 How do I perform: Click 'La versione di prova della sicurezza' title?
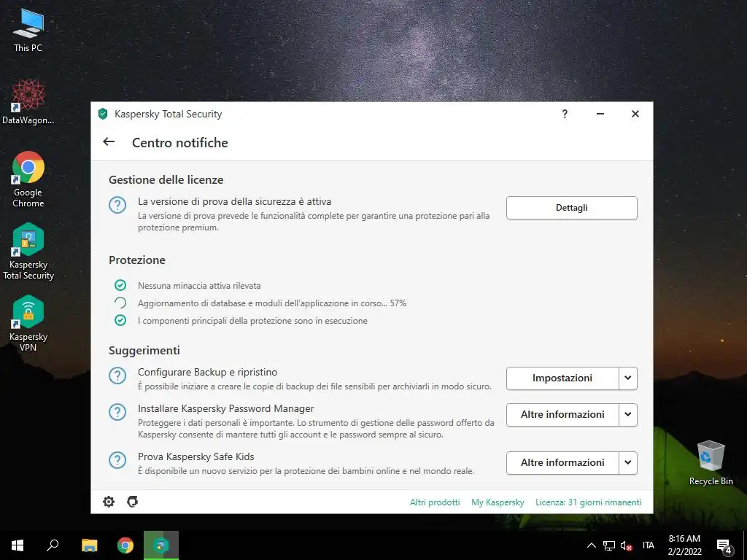234,201
